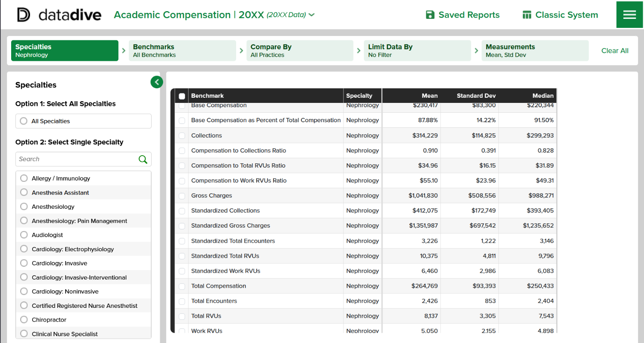Viewport: 644px width, 343px height.
Task: Check the select-all benchmarks header checkbox
Action: click(x=182, y=96)
